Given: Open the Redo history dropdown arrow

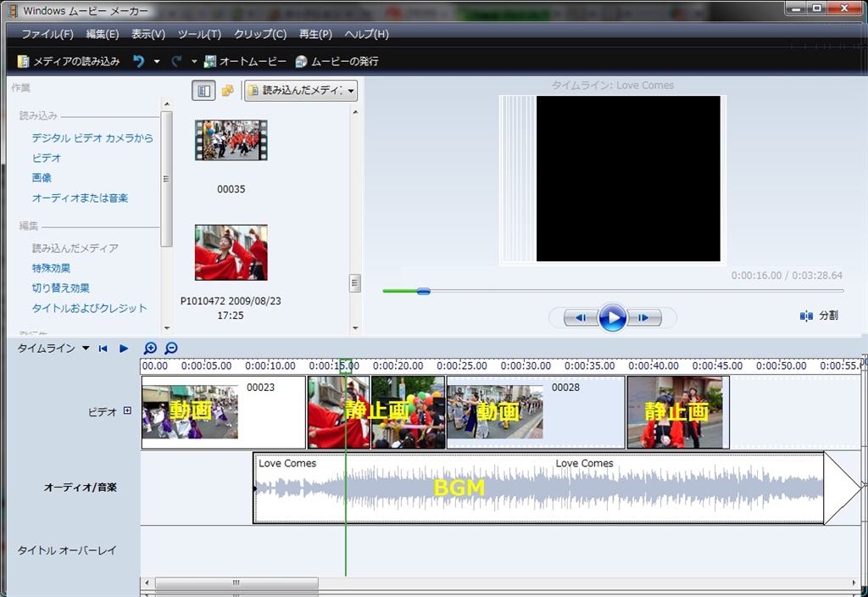Looking at the screenshot, I should tap(194, 61).
